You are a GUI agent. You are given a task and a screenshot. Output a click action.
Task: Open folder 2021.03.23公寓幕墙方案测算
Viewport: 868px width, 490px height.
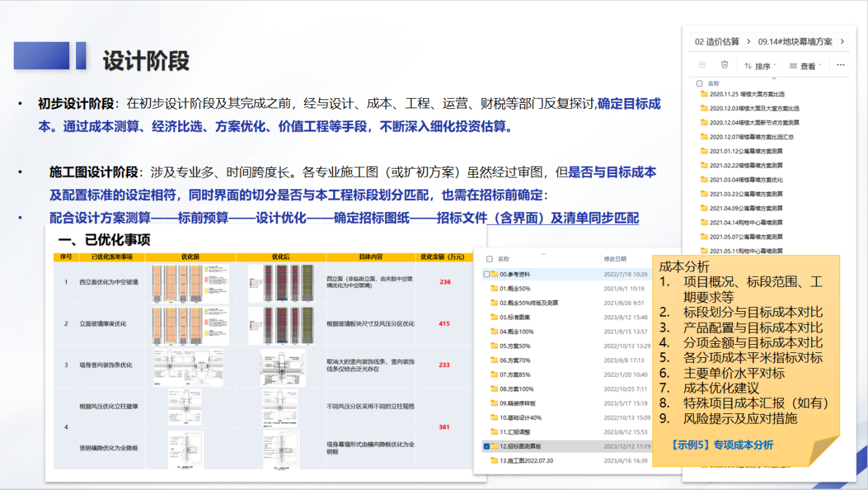[741, 194]
